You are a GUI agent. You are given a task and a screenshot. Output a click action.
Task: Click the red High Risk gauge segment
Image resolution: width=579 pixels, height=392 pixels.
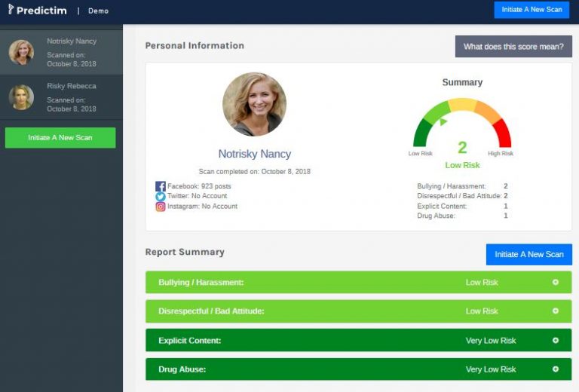point(504,133)
